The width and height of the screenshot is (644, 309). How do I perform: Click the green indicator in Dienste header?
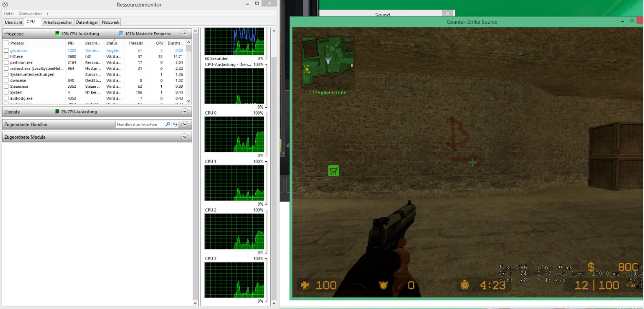click(x=57, y=111)
